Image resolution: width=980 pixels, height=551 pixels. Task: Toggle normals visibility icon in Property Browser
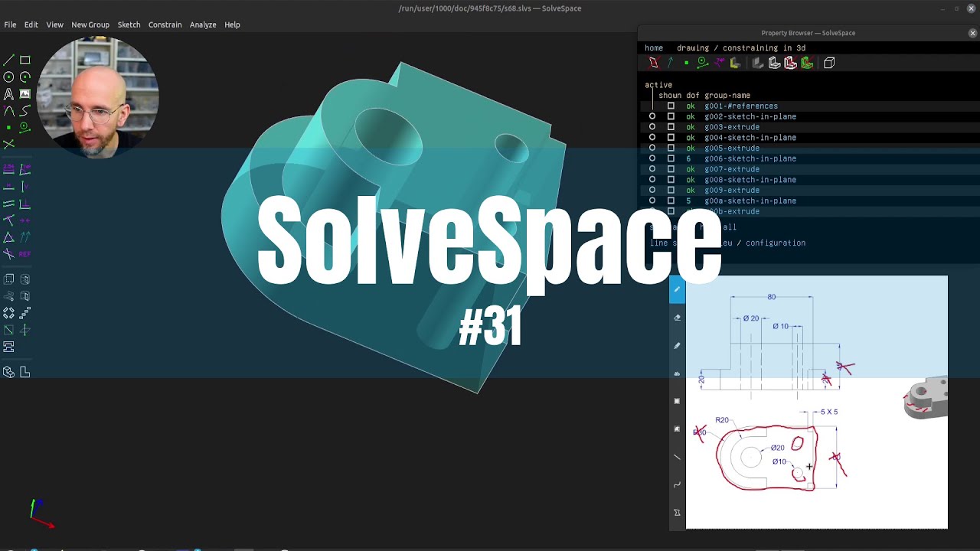(x=670, y=63)
